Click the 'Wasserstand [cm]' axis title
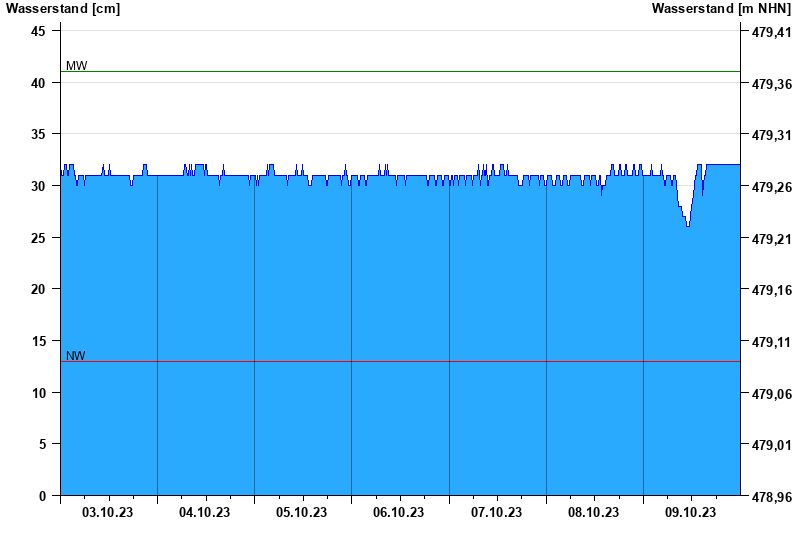Image resolution: width=800 pixels, height=550 pixels. [63, 9]
